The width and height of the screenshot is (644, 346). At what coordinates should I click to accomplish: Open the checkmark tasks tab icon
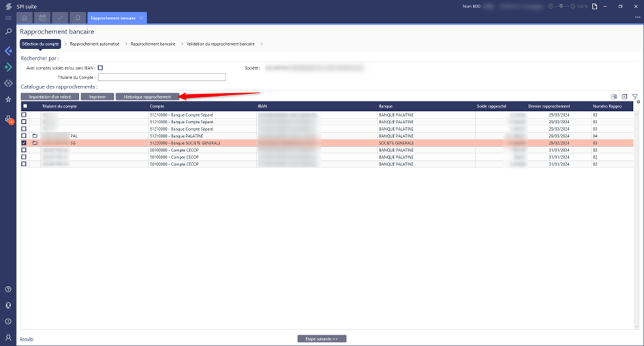60,18
